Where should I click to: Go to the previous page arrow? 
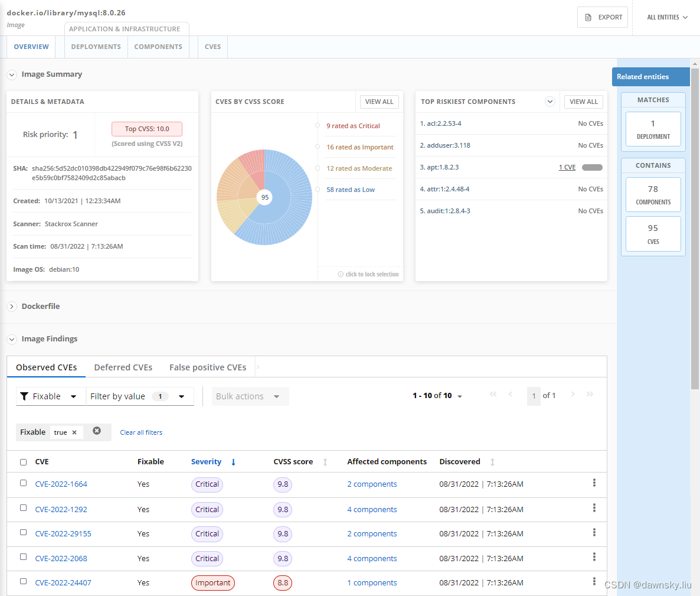point(511,394)
